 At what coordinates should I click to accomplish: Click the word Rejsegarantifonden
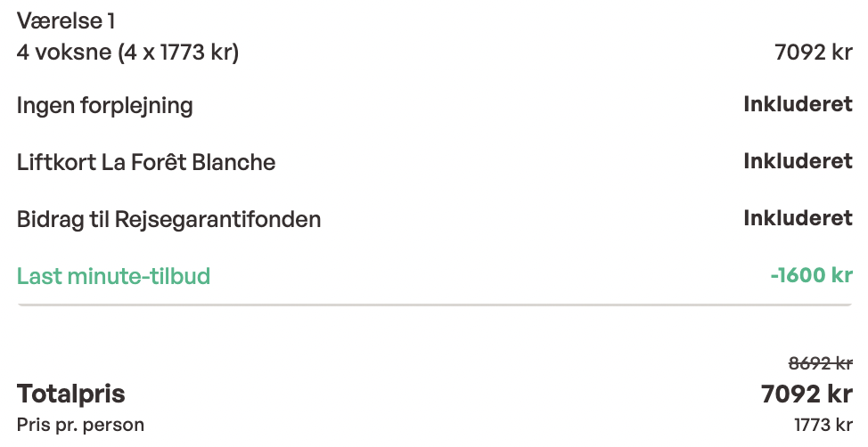pyautogui.click(x=217, y=219)
